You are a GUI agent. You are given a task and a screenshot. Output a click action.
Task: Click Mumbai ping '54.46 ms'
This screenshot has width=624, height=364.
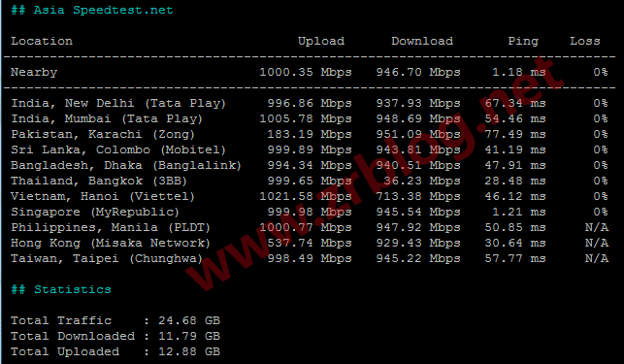pos(515,118)
